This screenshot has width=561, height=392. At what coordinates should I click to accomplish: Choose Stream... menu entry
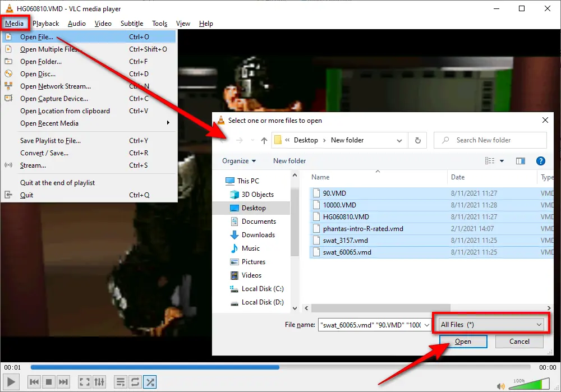pyautogui.click(x=89, y=165)
